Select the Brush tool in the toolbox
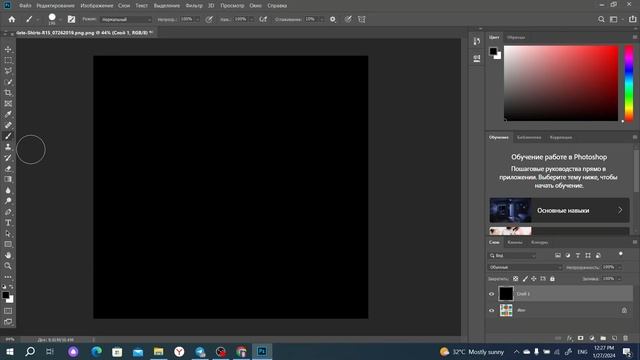Screen dimensions: 640x360 pos(8,136)
